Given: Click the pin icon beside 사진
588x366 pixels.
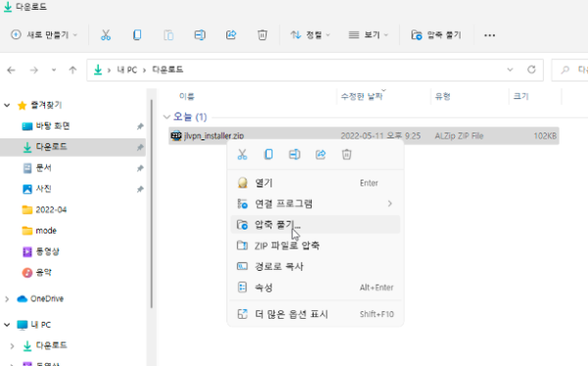Looking at the screenshot, I should [140, 189].
